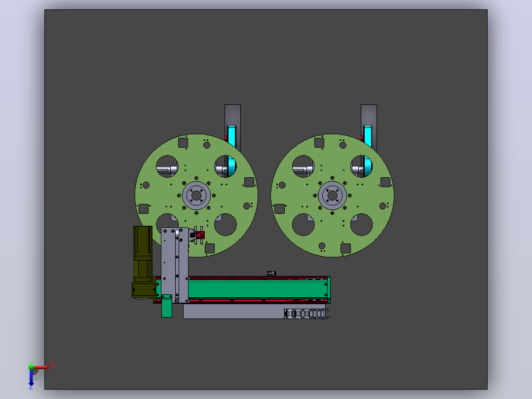
Task: Click the red X axis arrow of the triad
Action: [x=41, y=367]
